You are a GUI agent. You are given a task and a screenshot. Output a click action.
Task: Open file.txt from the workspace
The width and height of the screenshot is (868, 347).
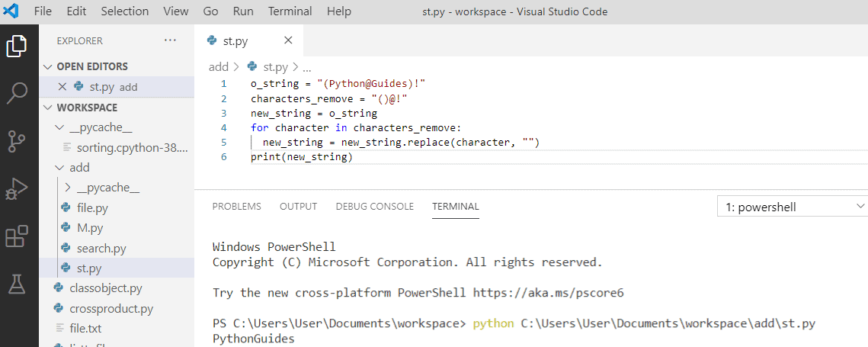[85, 328]
